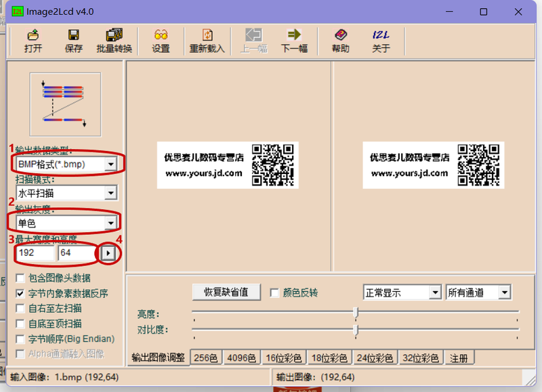The height and width of the screenshot is (392, 542).
Task: Click the apply size arrow button
Action: (108, 253)
